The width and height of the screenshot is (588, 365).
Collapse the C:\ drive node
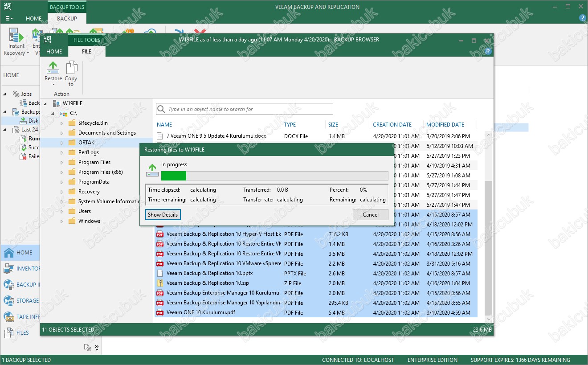coord(53,114)
